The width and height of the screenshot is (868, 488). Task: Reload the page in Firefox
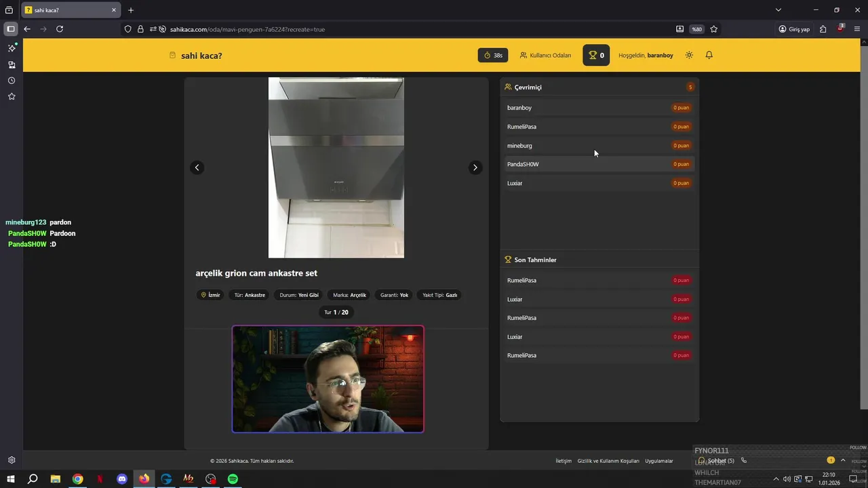coord(60,29)
